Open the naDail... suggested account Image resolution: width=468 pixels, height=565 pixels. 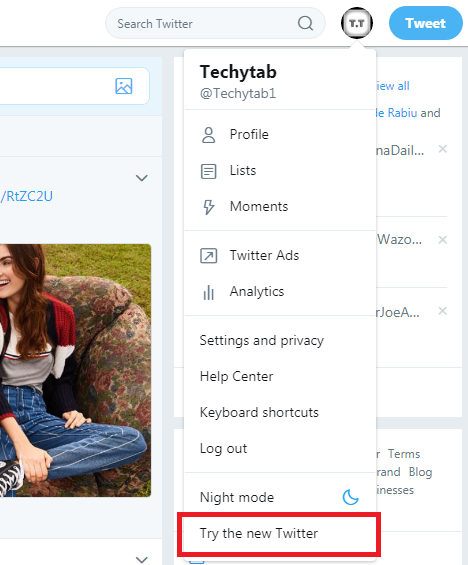400,150
